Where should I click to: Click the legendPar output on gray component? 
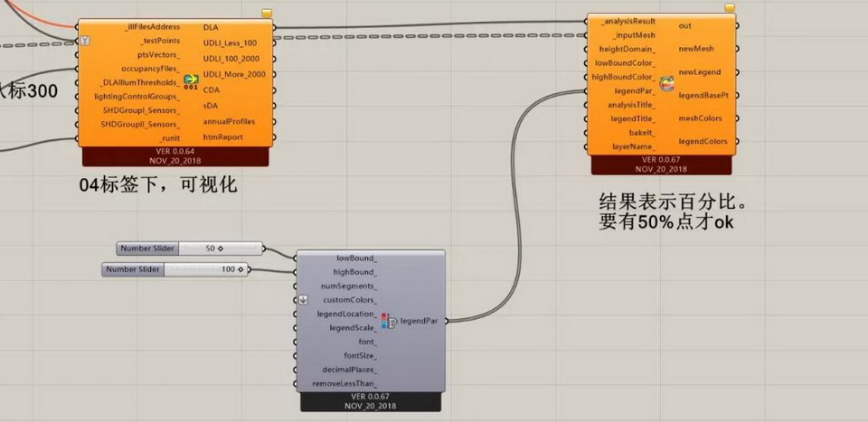point(420,321)
